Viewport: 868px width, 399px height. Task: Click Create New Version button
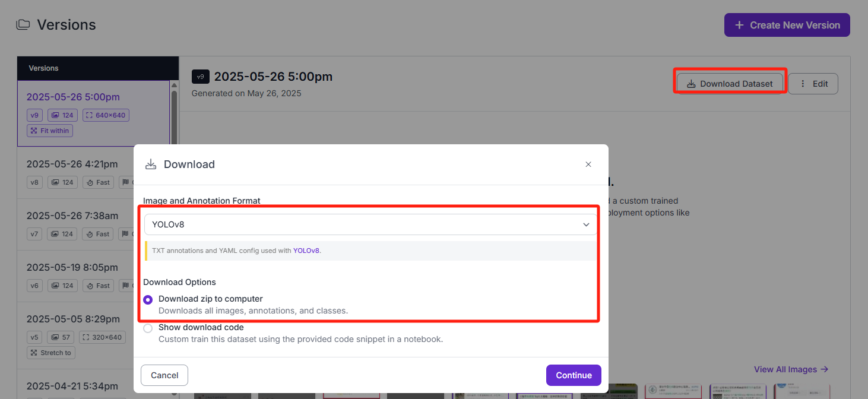(787, 25)
